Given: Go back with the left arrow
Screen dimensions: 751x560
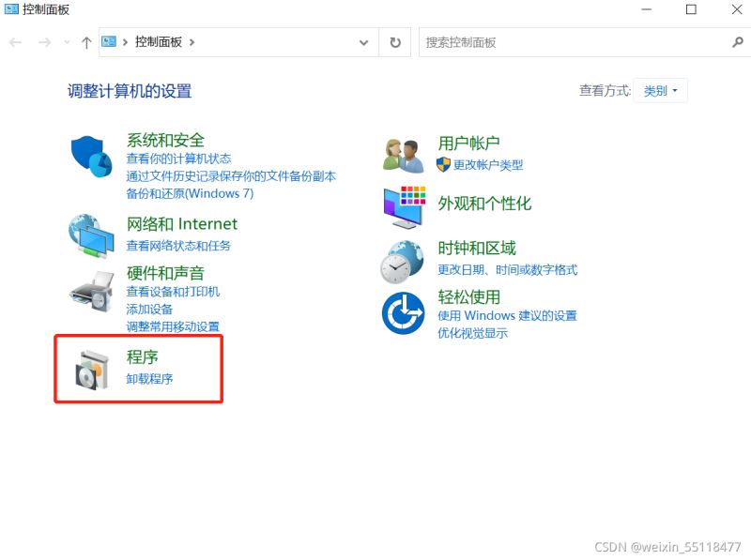Looking at the screenshot, I should [x=16, y=42].
